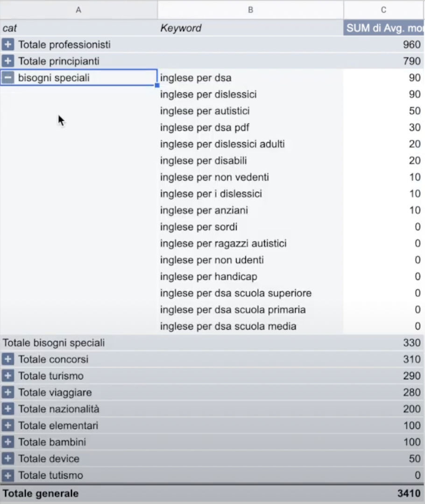
Task: Expand the Totale elementari group
Action: pos(8,425)
